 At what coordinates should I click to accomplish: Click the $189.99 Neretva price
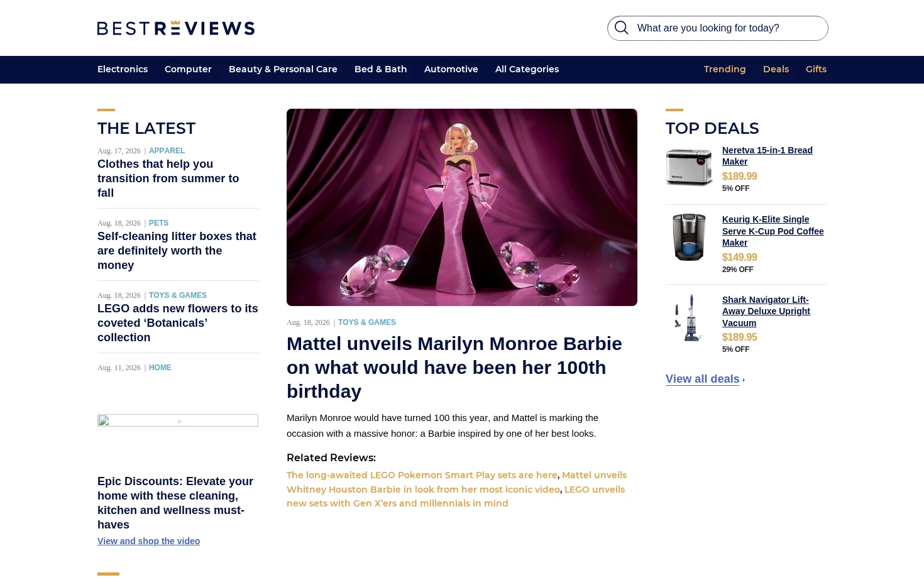click(740, 177)
